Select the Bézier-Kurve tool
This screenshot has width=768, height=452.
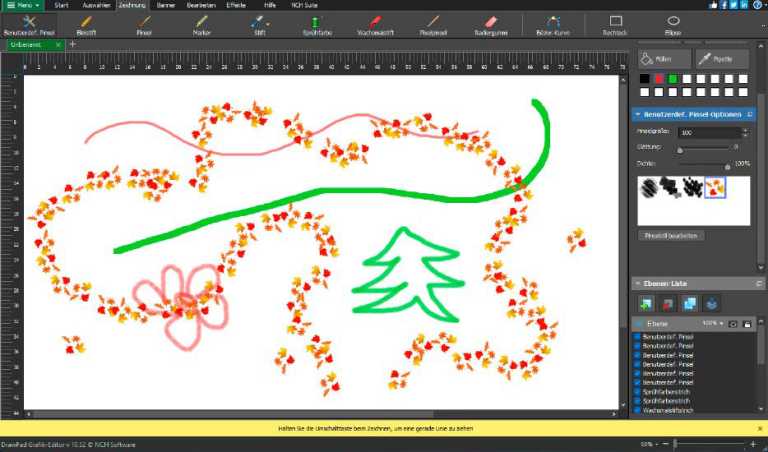pos(551,24)
